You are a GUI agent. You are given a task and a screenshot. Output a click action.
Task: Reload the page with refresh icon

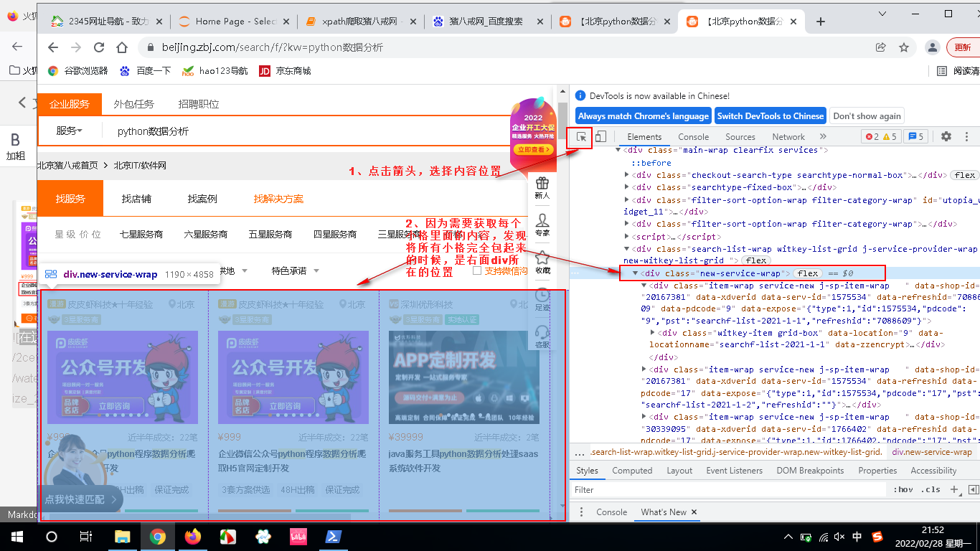coord(100,47)
